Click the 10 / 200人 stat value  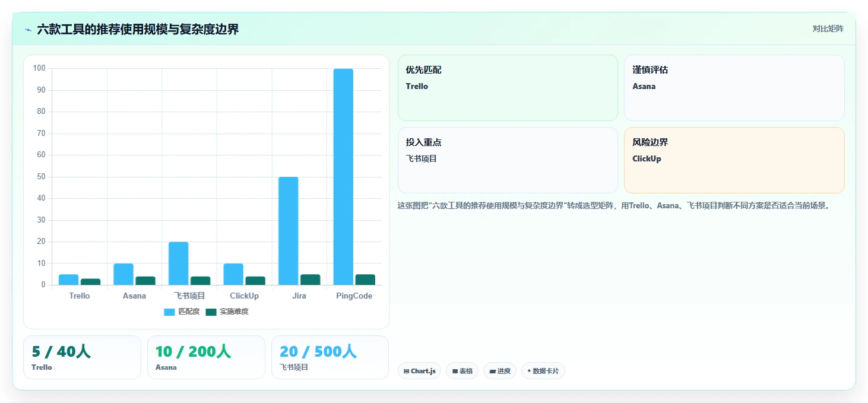(x=193, y=351)
